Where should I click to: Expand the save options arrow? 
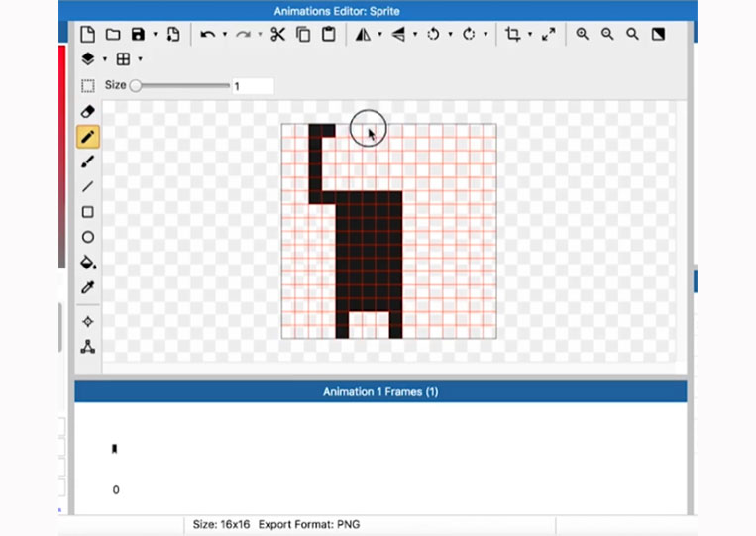(155, 35)
